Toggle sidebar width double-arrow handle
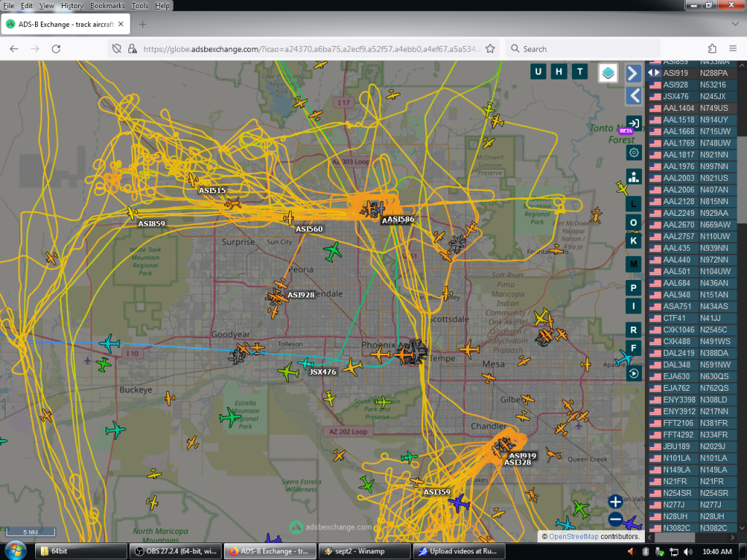 654,73
